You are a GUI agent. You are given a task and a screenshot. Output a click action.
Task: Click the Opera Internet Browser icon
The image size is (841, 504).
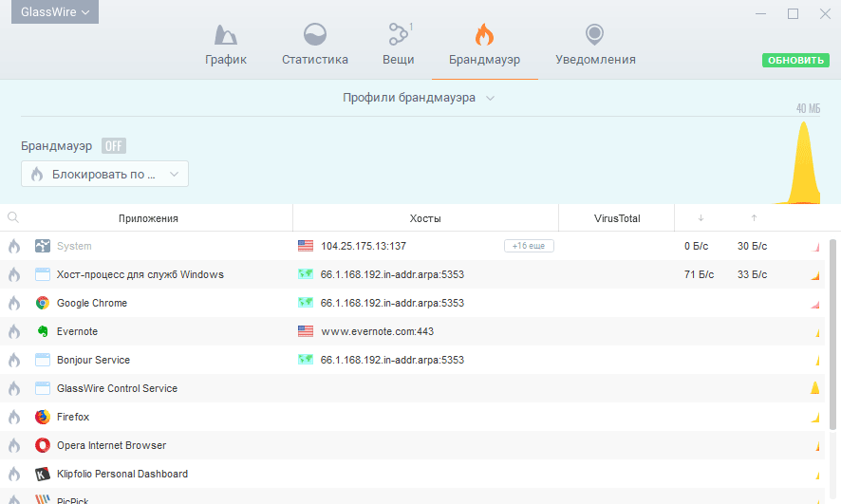[x=43, y=445]
